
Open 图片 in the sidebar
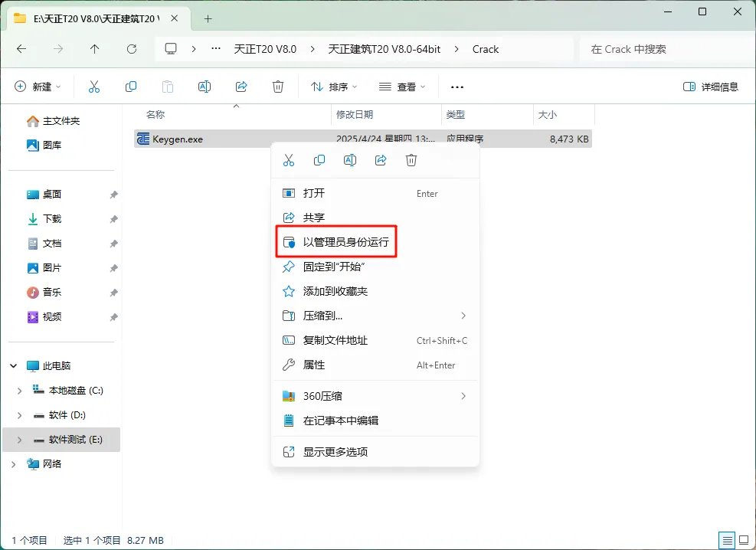click(61, 268)
